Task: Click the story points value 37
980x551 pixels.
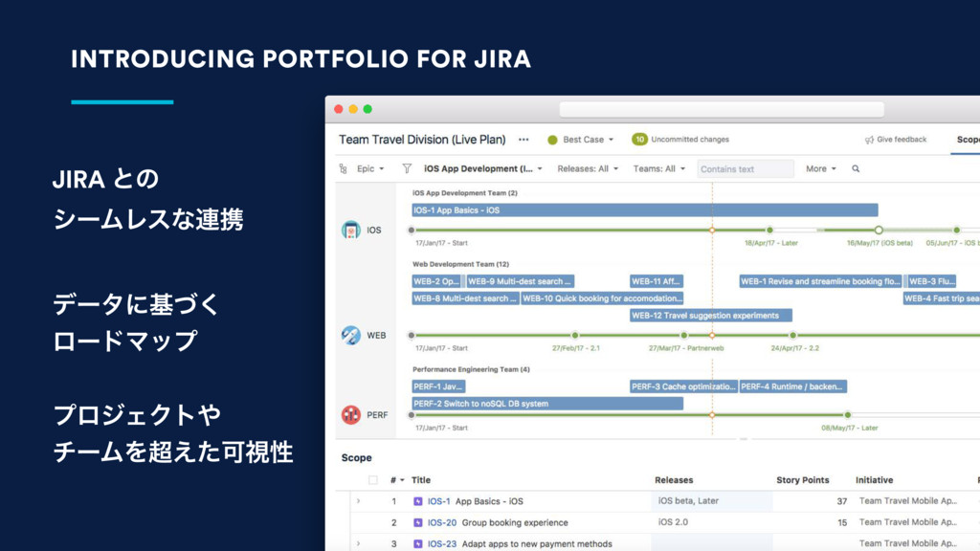Action: [842, 501]
